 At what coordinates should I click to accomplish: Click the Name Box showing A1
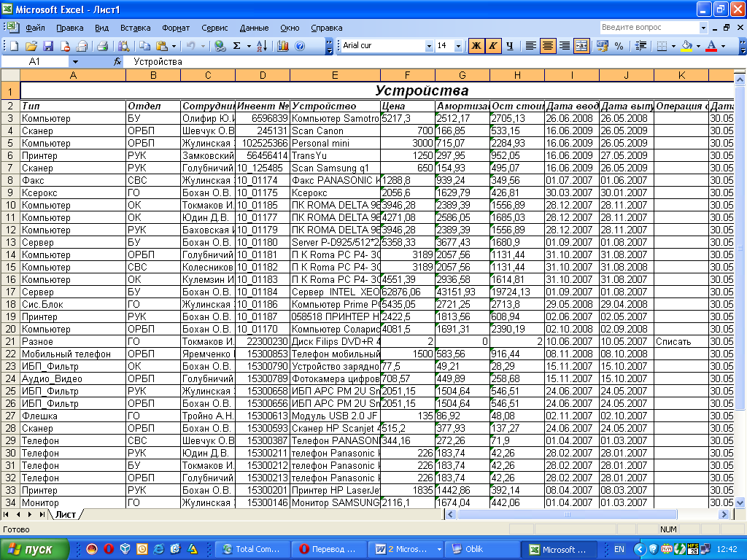(x=35, y=61)
